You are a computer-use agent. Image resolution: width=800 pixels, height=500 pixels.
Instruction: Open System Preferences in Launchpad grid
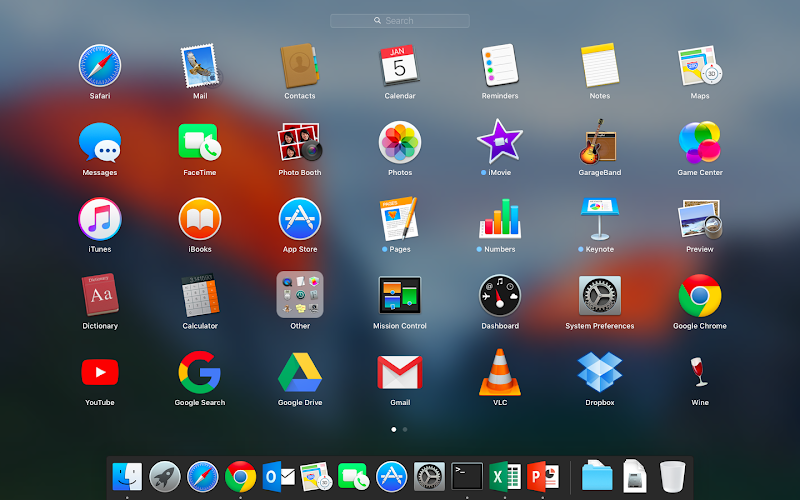(599, 295)
